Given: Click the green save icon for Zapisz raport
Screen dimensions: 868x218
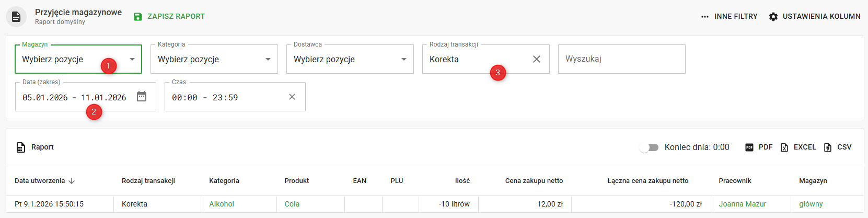Looking at the screenshot, I should pyautogui.click(x=138, y=17).
